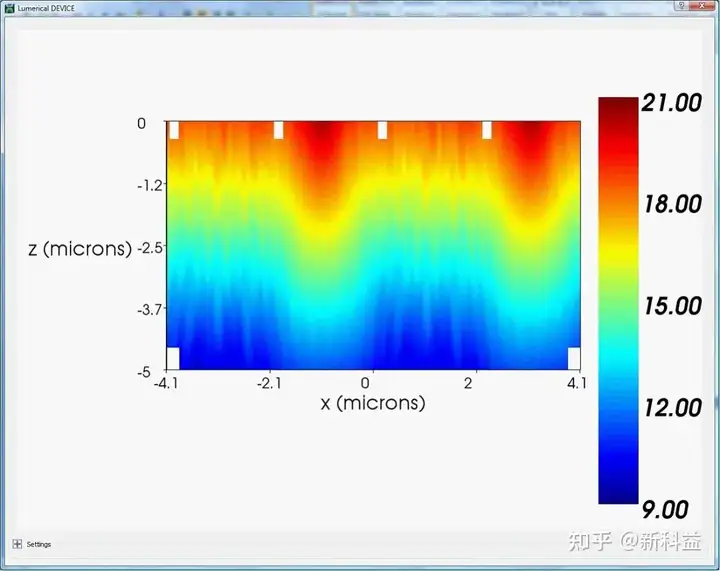Click white marker at plot bottom-left corner
Image resolution: width=720 pixels, height=571 pixels.
[x=172, y=358]
